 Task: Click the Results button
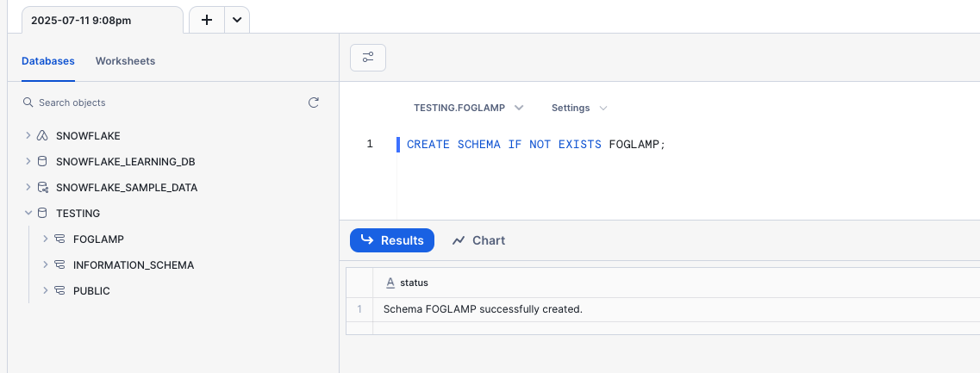pyautogui.click(x=392, y=240)
